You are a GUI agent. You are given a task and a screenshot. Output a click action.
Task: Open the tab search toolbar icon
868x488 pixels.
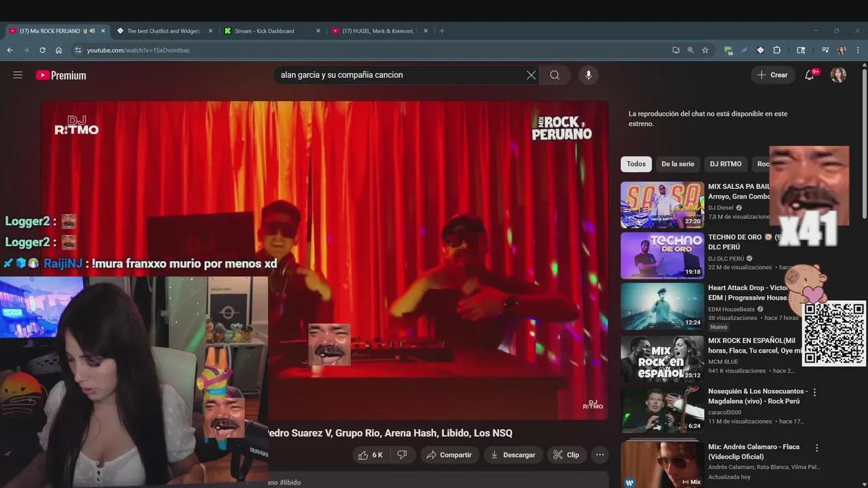(801, 50)
